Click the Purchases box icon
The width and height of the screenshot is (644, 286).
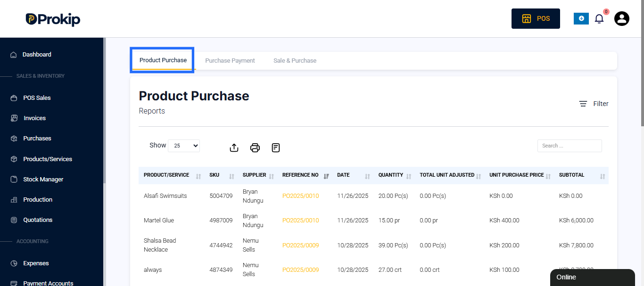tap(14, 139)
